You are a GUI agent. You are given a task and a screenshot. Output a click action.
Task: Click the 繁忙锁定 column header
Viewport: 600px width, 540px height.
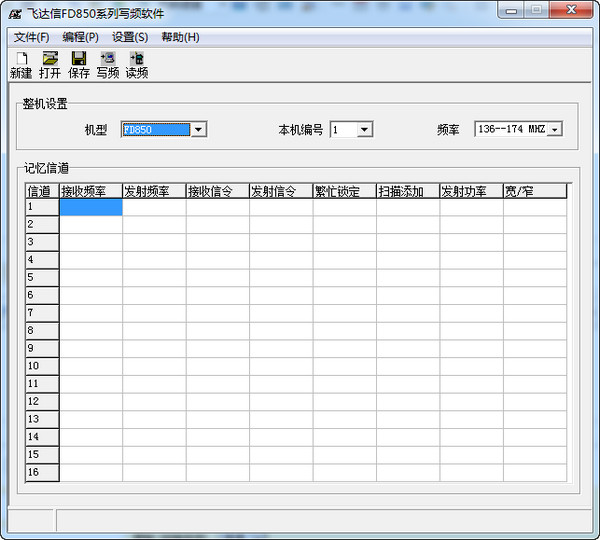pyautogui.click(x=345, y=191)
